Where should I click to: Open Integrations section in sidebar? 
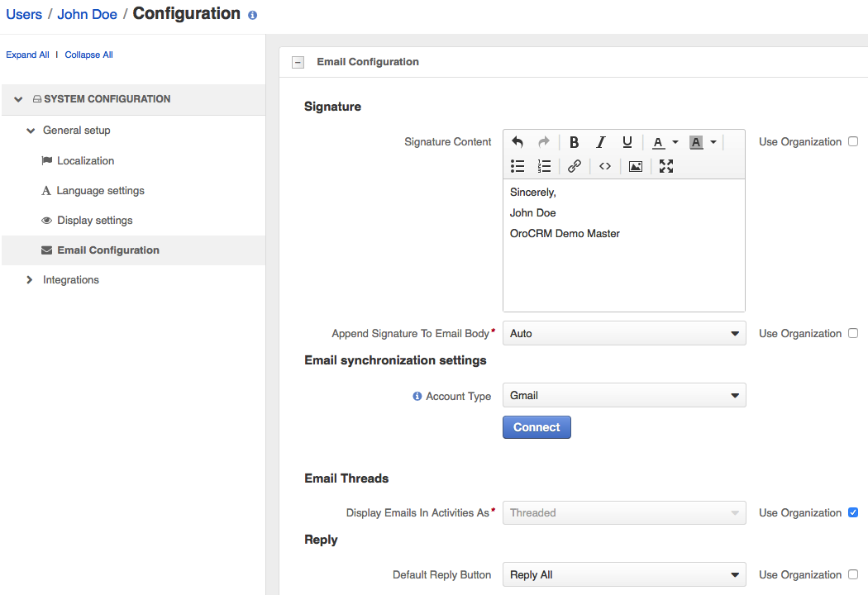click(71, 280)
